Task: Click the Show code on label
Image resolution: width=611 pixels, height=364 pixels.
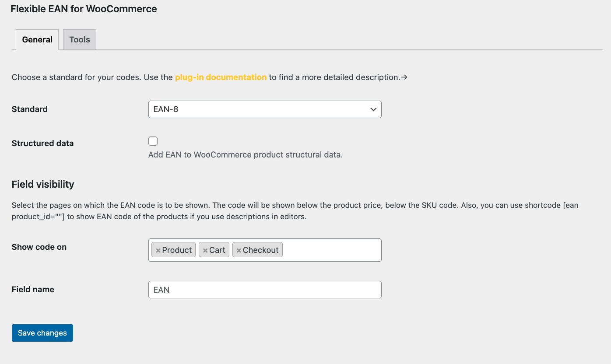Action: point(39,247)
